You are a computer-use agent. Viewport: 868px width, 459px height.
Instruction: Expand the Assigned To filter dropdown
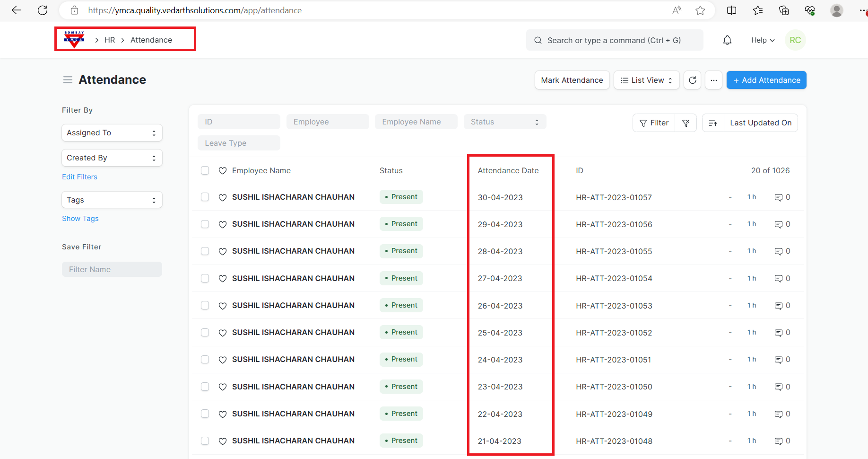tap(112, 133)
